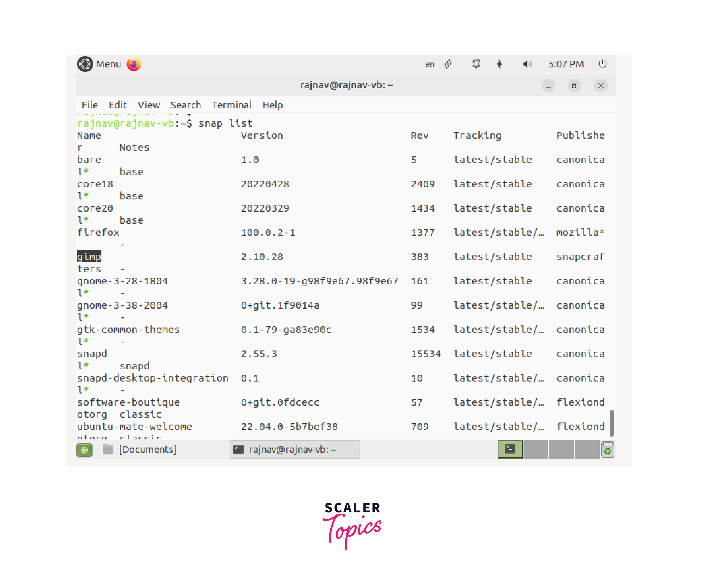Click the Bluetooth indicator icon
Viewport: 704px width, 588px height.
click(499, 64)
